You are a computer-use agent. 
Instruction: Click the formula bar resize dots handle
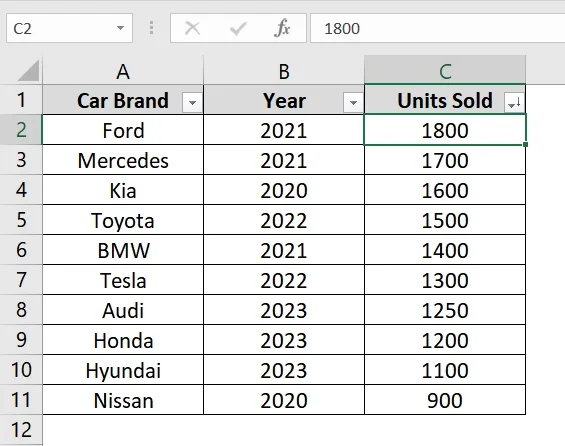tap(151, 28)
